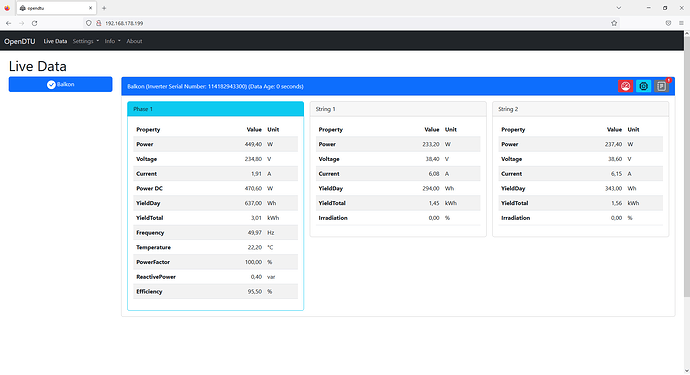The height and width of the screenshot is (375, 690).
Task: Expand the Settings dropdown menu
Action: click(86, 41)
